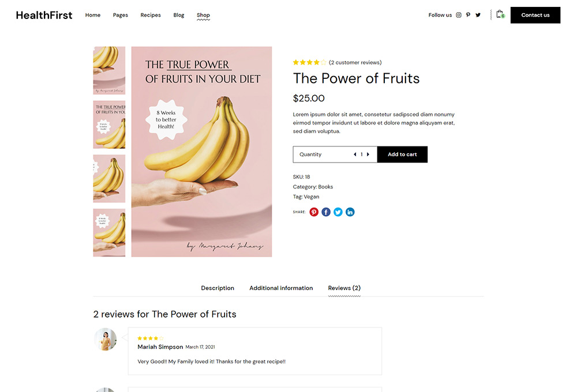This screenshot has width=577, height=392.
Task: Follow the Vegan tag link
Action: coord(312,197)
